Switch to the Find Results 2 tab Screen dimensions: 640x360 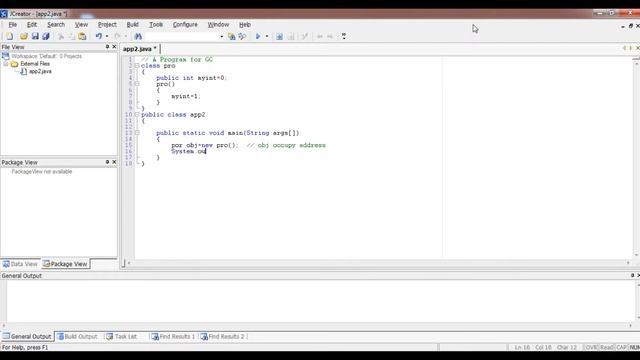(223, 337)
